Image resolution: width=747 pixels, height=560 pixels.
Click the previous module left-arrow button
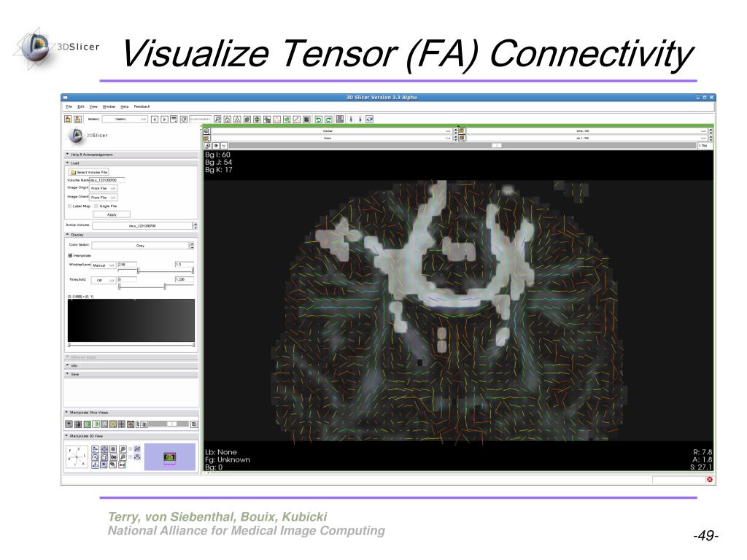tap(155, 120)
